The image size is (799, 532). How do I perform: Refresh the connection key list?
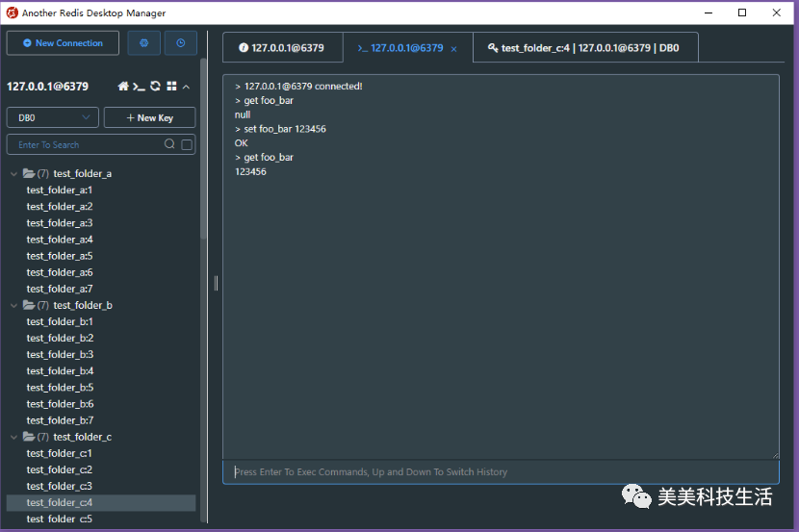[x=155, y=86]
